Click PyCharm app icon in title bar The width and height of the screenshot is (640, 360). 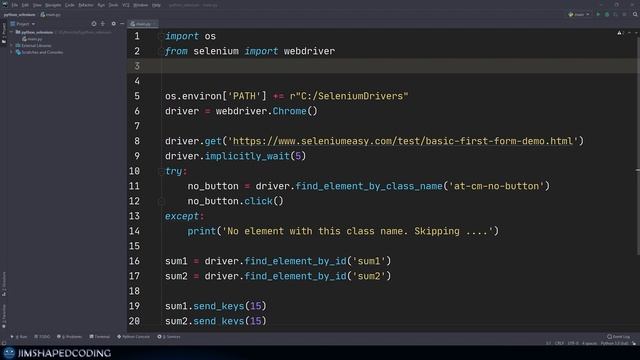(x=5, y=5)
